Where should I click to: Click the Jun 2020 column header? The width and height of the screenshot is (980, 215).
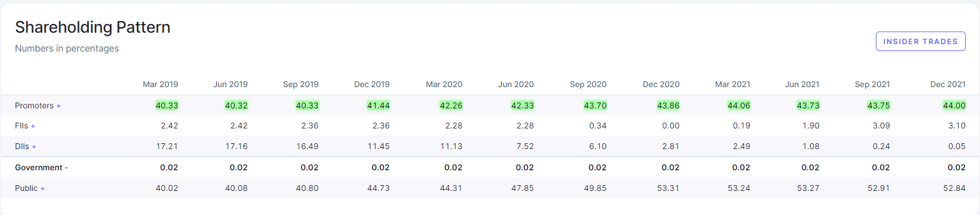point(516,84)
